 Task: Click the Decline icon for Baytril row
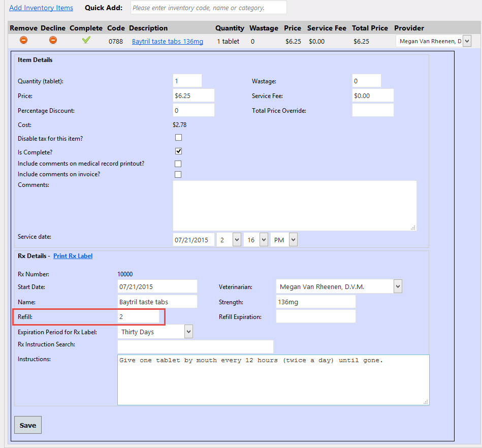pos(53,40)
